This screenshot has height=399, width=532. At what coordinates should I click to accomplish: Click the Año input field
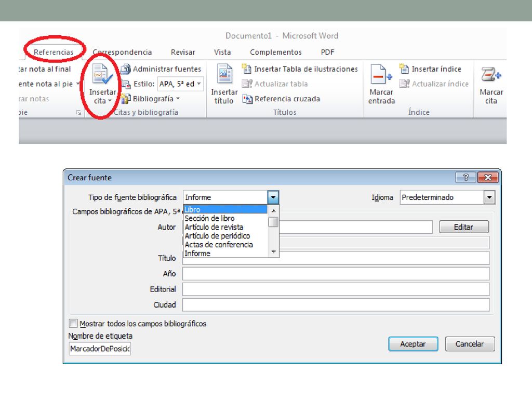336,273
